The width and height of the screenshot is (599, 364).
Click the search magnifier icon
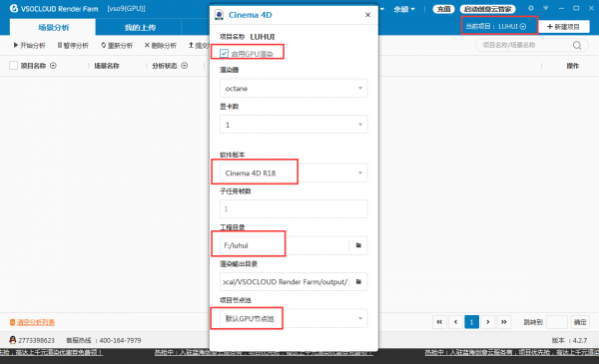coord(577,46)
